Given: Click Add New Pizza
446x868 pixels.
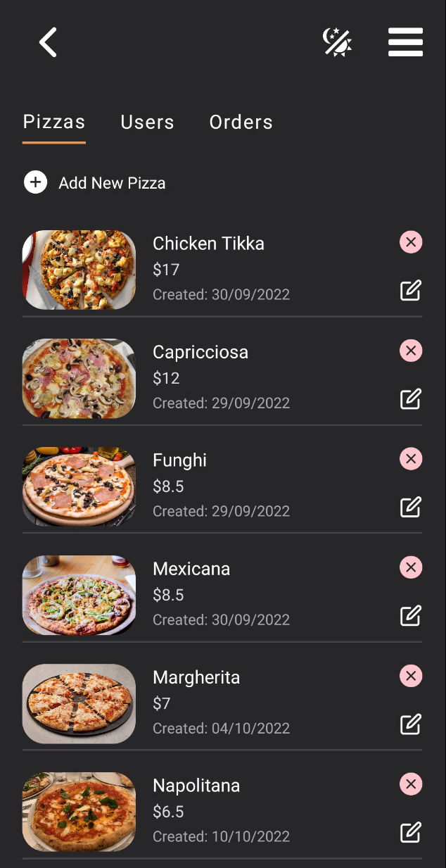Looking at the screenshot, I should coord(113,182).
